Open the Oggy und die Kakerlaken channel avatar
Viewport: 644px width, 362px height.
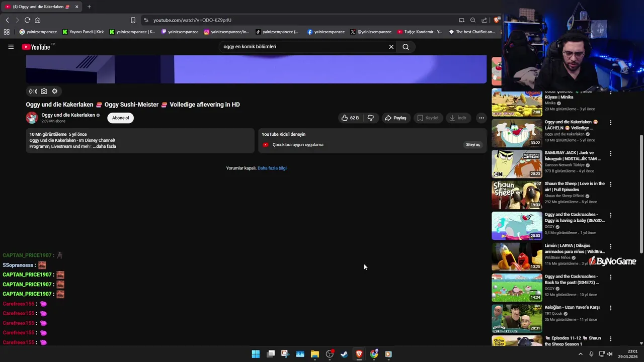point(32,118)
